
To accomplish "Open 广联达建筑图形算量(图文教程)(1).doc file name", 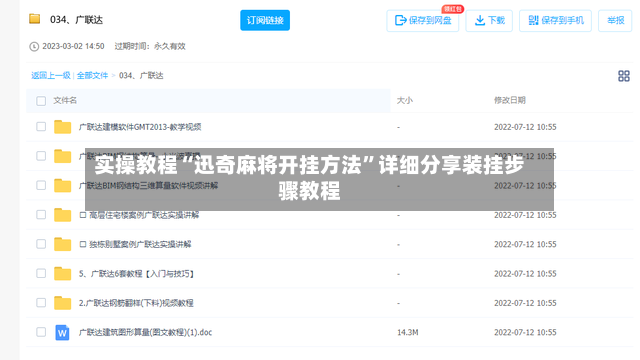I will pos(145,332).
